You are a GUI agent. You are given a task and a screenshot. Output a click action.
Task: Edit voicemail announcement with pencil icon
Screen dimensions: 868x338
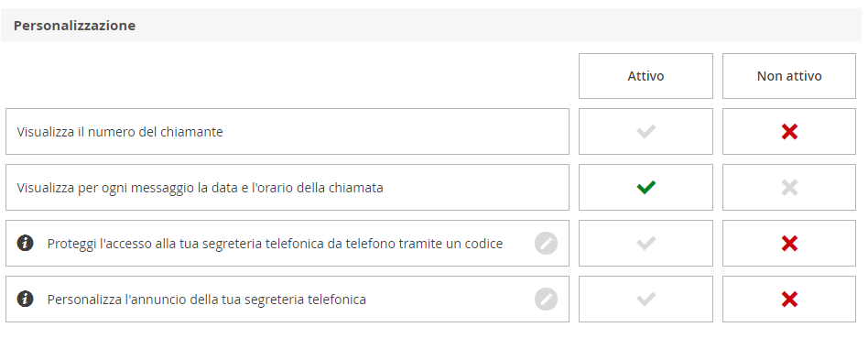point(546,300)
